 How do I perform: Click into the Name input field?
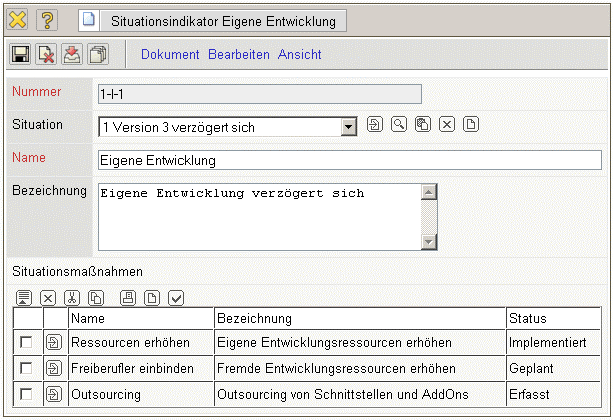click(x=349, y=160)
